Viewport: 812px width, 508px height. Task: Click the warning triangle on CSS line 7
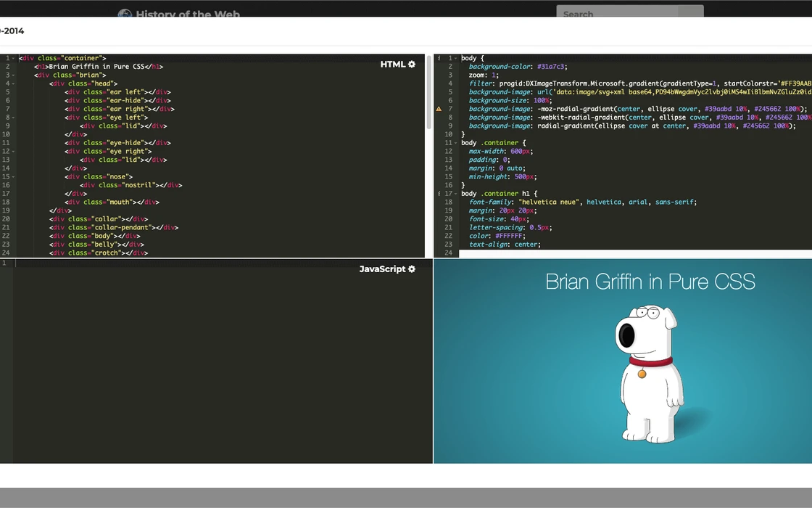[439, 109]
